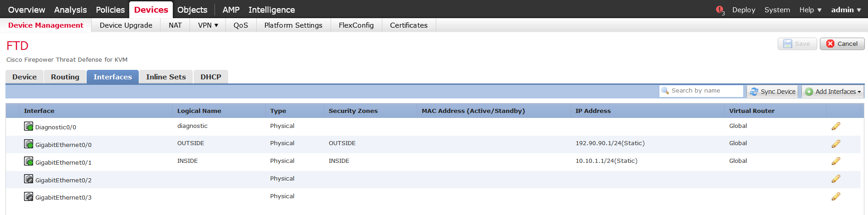Click the Deploy link

click(x=744, y=10)
